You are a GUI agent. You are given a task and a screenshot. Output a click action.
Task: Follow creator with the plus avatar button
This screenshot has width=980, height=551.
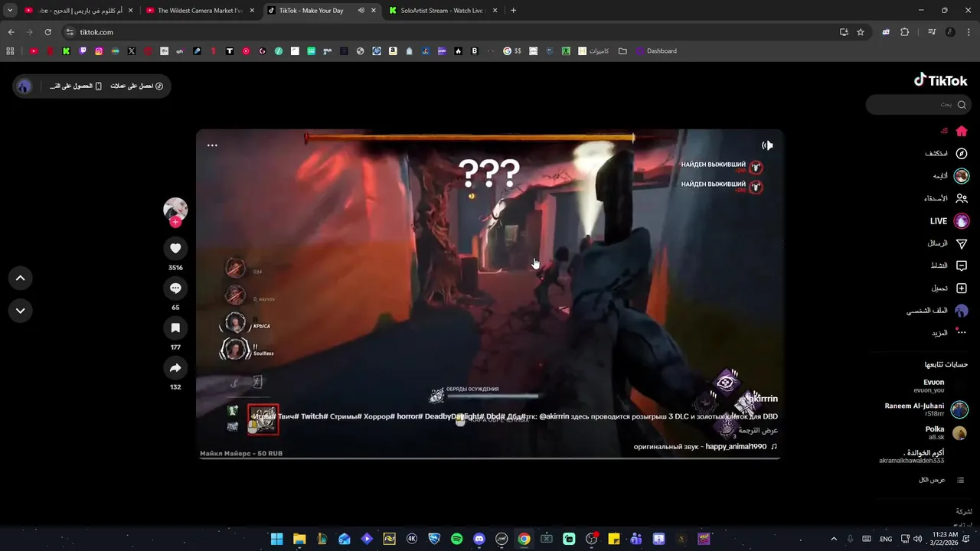[175, 222]
